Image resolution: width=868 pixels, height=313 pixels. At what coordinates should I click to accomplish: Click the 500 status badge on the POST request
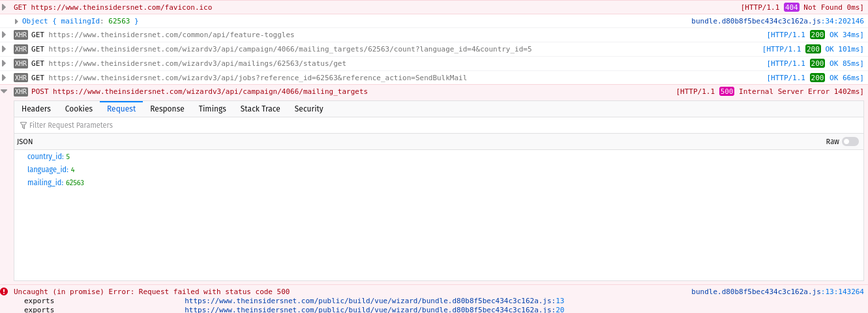tap(726, 92)
